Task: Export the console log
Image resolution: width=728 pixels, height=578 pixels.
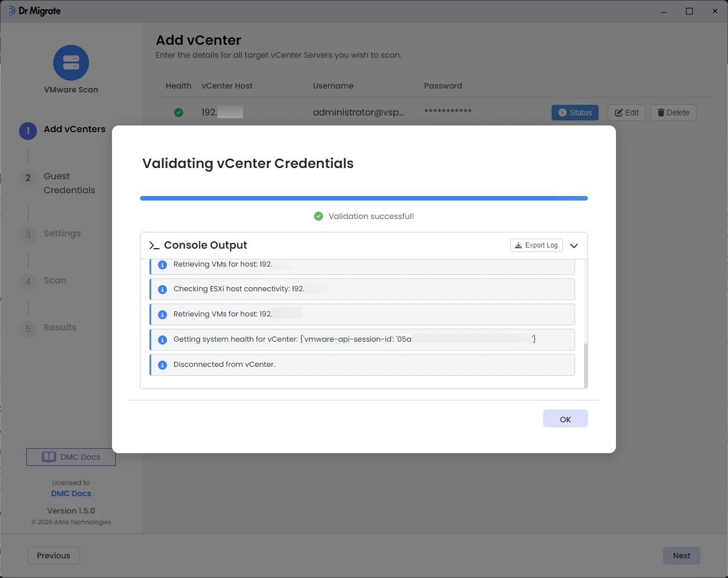Action: tap(536, 245)
